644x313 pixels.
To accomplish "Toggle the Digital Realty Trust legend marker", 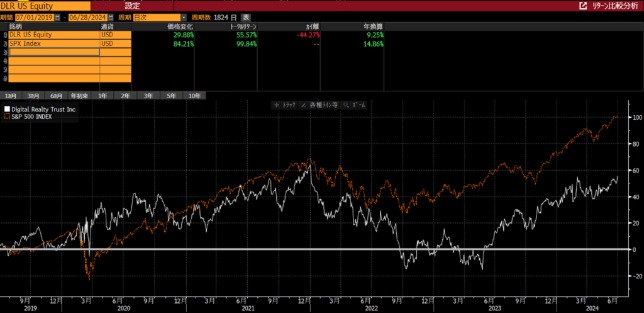I will (x=7, y=109).
